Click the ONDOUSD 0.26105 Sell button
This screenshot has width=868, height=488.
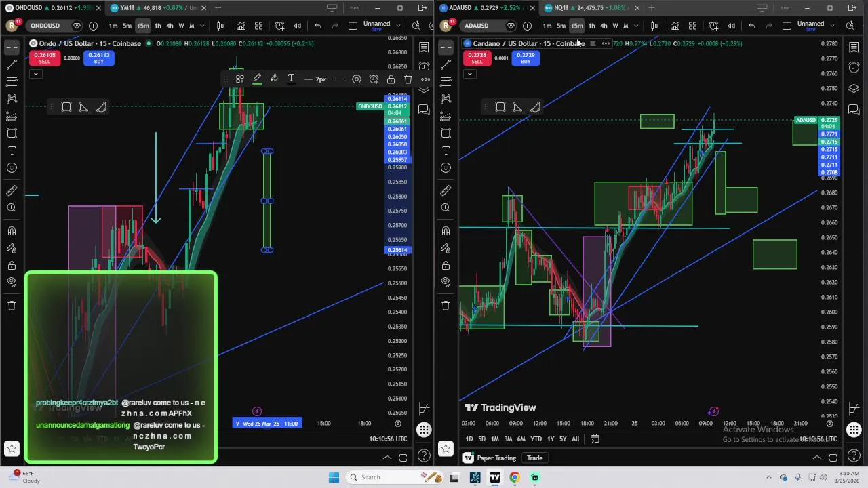click(x=44, y=58)
